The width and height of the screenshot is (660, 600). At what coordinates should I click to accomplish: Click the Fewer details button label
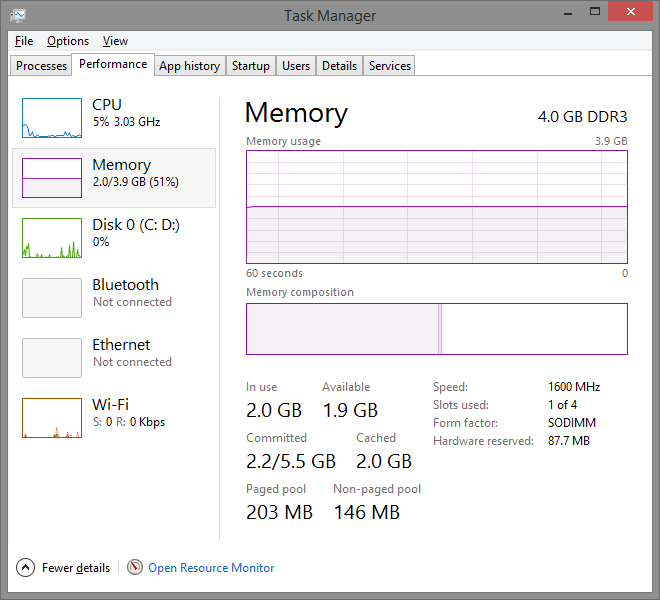point(76,568)
